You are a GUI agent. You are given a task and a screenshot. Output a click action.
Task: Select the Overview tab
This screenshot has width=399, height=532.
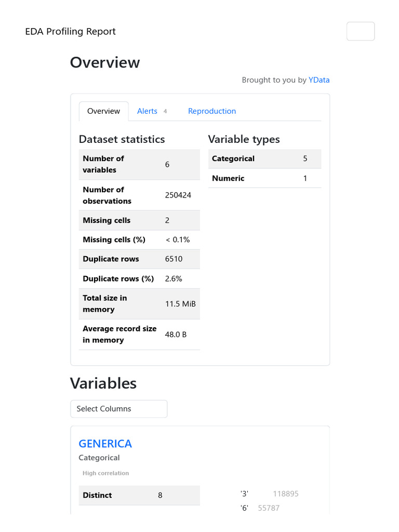point(103,111)
